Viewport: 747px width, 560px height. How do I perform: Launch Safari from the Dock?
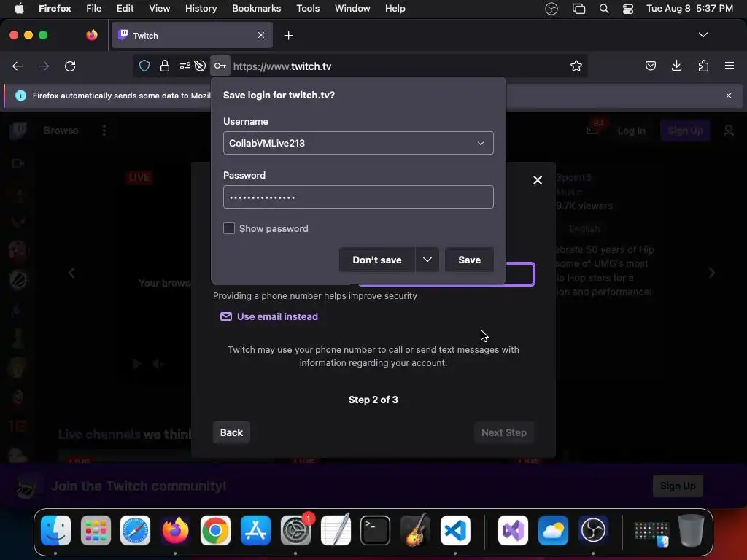tap(135, 530)
